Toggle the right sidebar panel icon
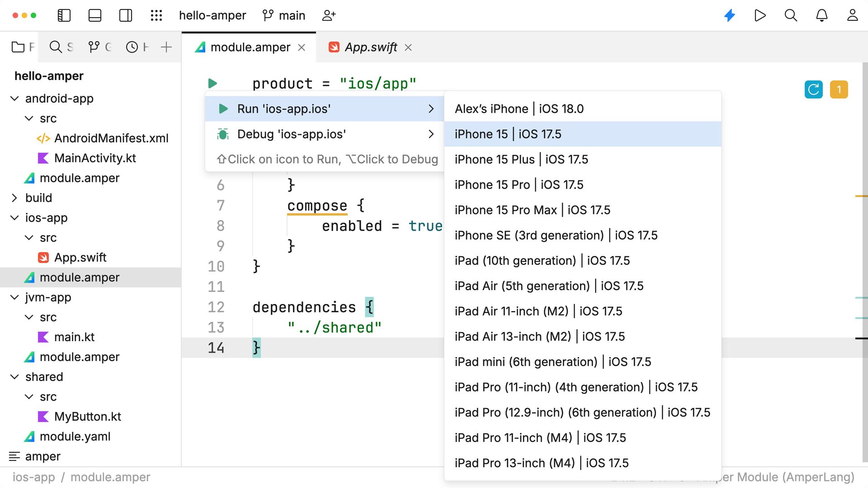The width and height of the screenshot is (868, 488). pyautogui.click(x=126, y=15)
